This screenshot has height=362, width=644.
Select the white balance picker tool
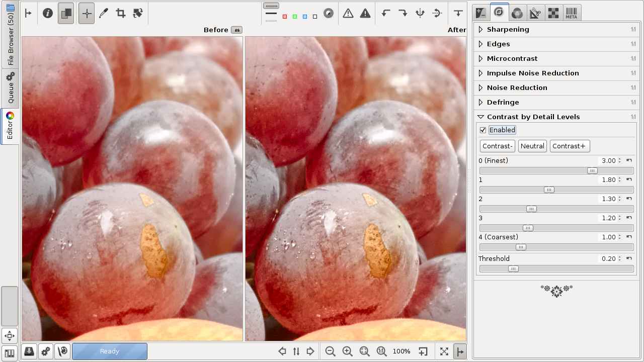104,14
